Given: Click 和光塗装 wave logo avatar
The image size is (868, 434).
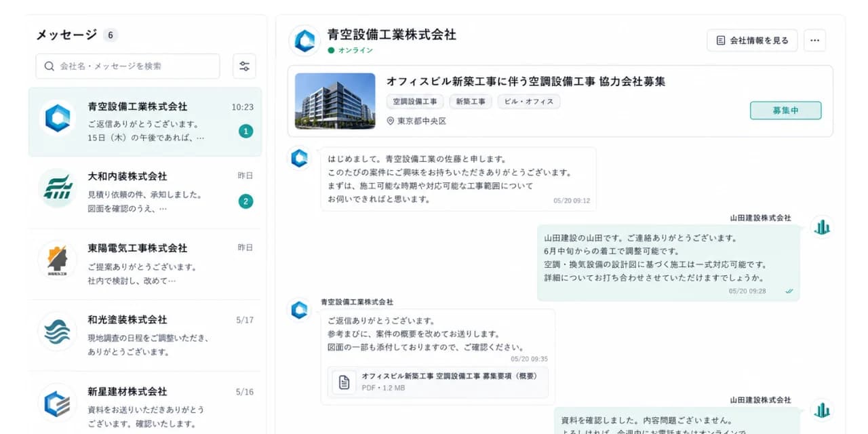Looking at the screenshot, I should coord(58,331).
